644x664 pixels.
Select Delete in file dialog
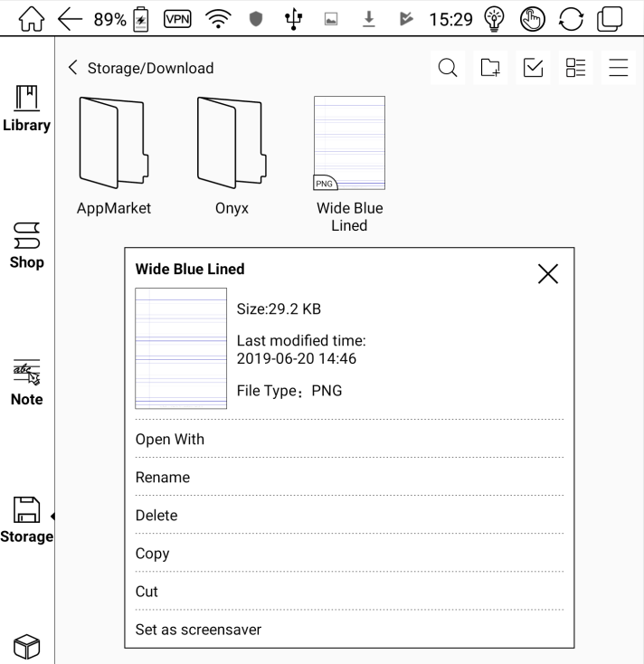point(349,516)
